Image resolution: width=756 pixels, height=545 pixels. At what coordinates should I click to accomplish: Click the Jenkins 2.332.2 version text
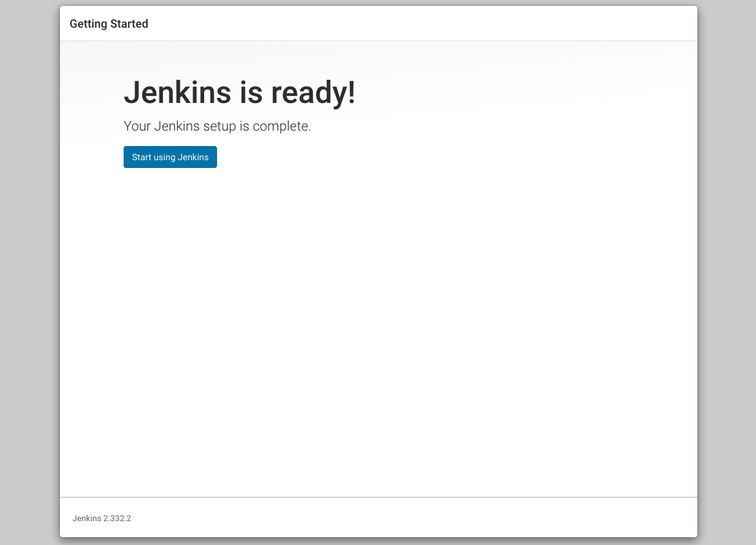pos(102,519)
